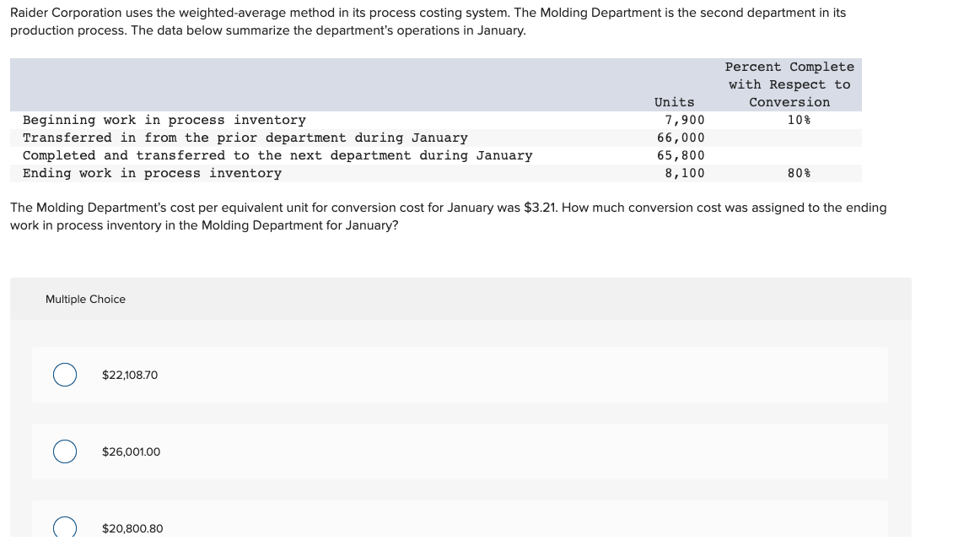This screenshot has height=546, width=980.
Task: Click the $22,108.70 answer label text
Action: pos(129,375)
